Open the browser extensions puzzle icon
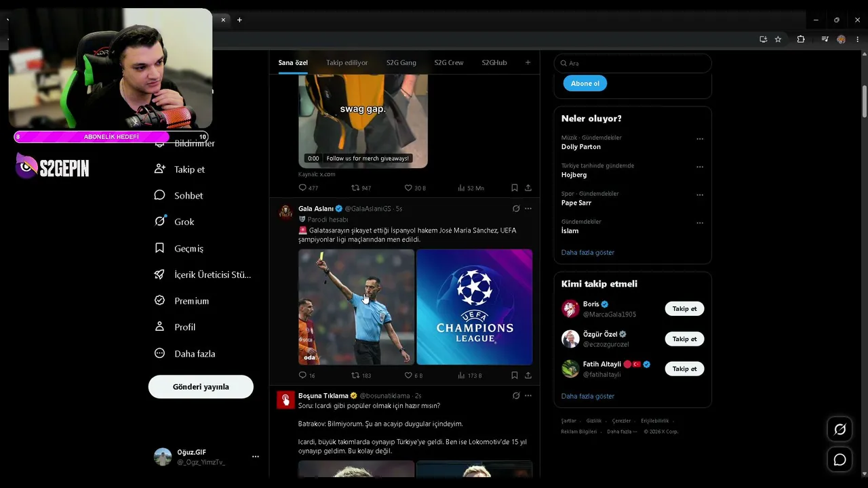The image size is (868, 488). click(801, 39)
